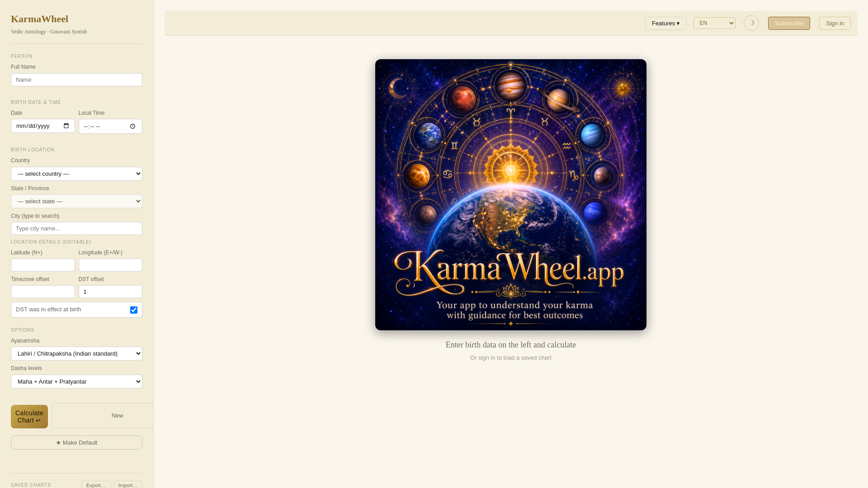Viewport: 868px width, 488px height.
Task: Click the Export button in Saved Charts
Action: coord(96,485)
